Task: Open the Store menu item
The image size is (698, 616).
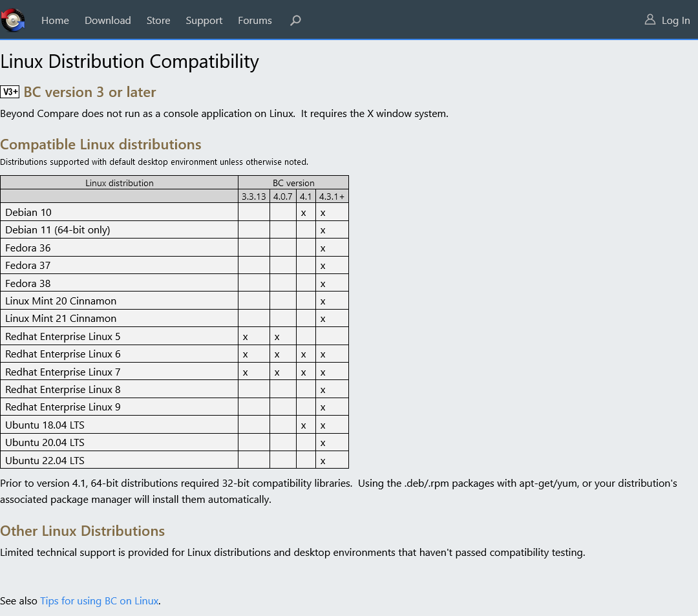Action: pos(158,21)
